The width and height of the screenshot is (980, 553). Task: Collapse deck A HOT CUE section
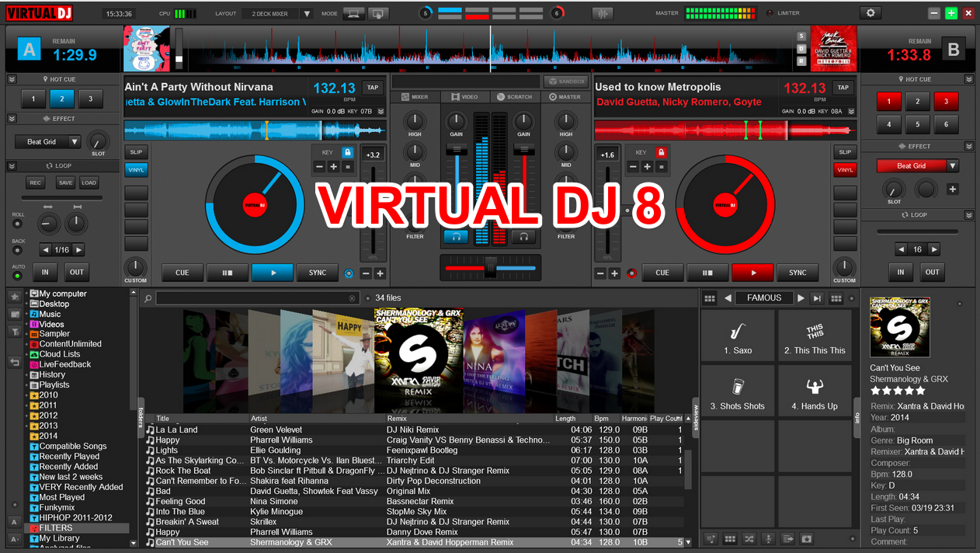(12, 79)
